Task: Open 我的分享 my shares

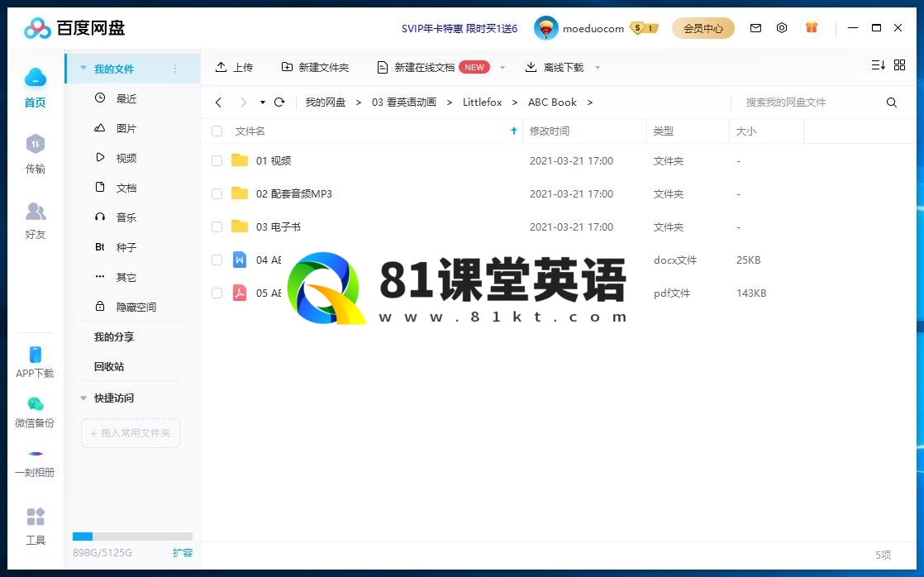Action: tap(114, 336)
